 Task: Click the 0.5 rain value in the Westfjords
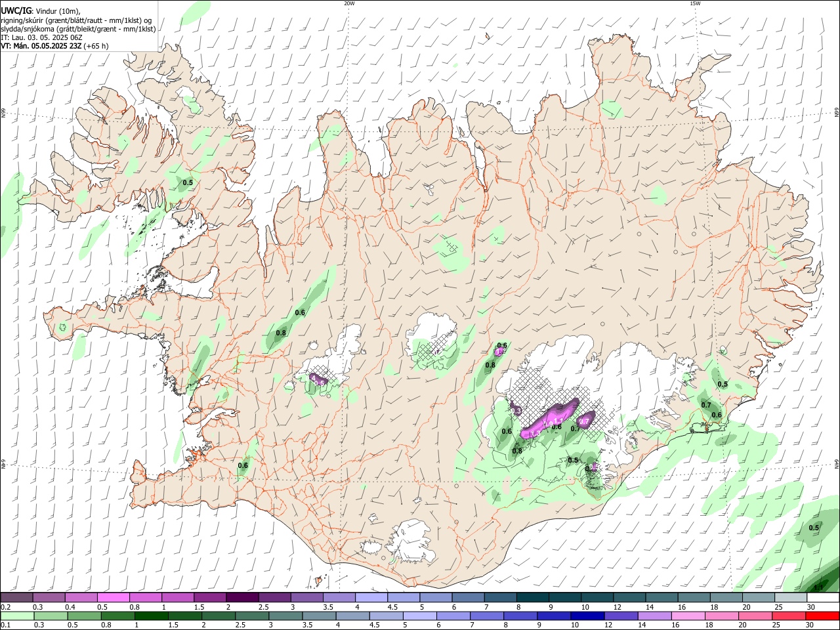(x=188, y=182)
